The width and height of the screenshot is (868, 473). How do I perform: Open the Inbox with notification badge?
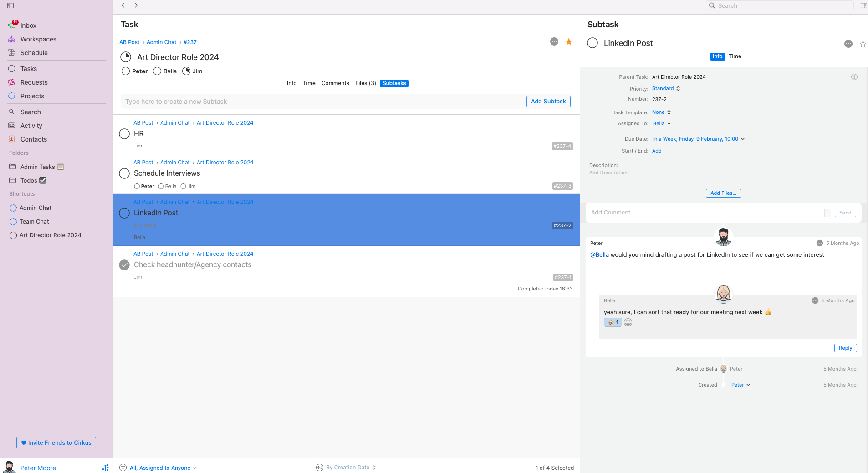coord(28,25)
